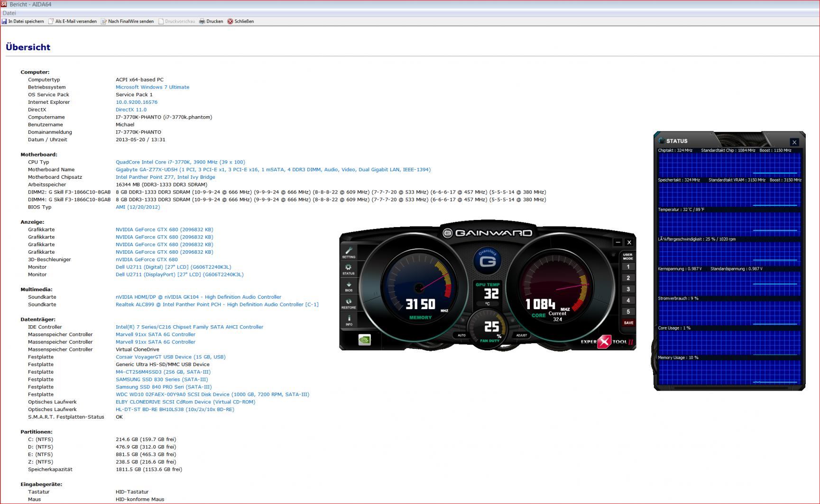Viewport: 820px width, 504px height.
Task: Click the Temperatur graph in Status panel
Action: point(729,224)
